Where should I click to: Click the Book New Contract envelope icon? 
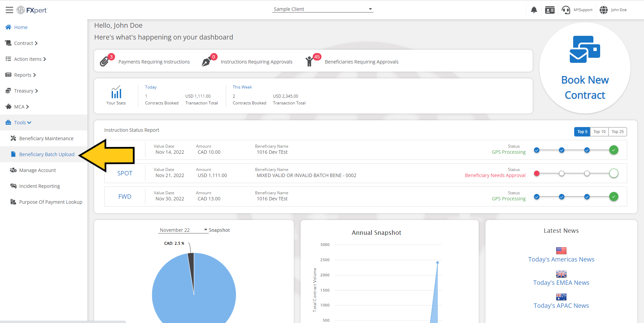point(585,49)
